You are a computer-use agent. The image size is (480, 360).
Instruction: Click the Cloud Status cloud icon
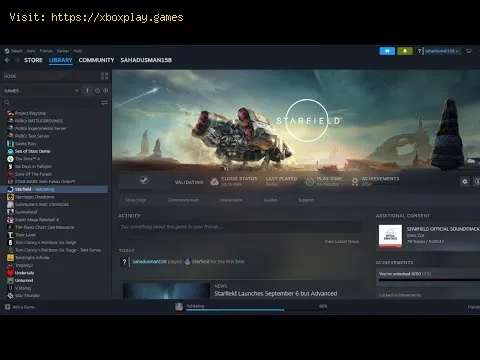pos(214,182)
